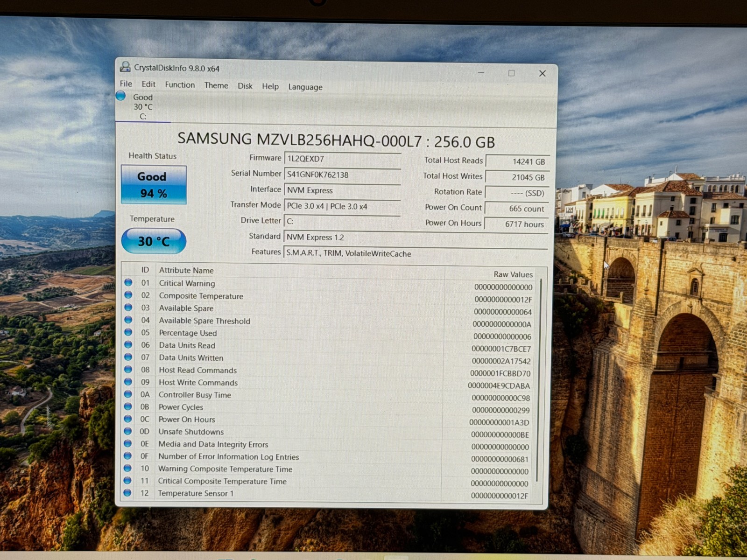
Task: Click the 30 °C temperature button
Action: 154,241
